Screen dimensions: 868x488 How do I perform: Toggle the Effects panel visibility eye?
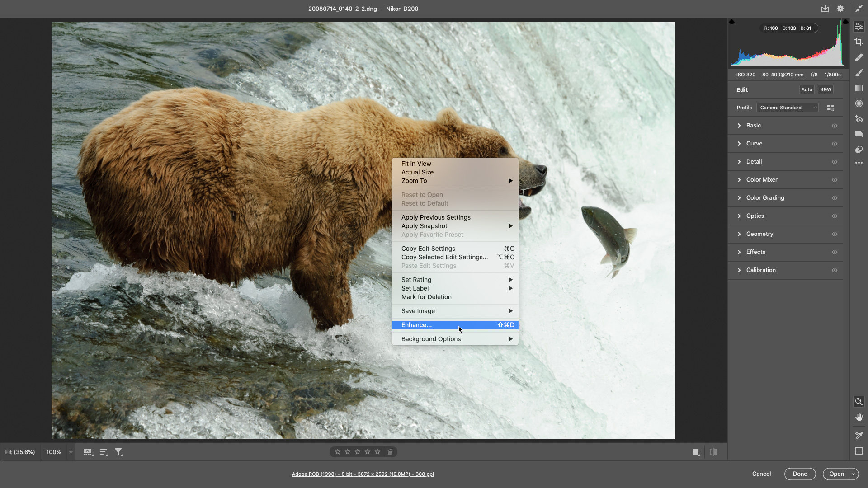pyautogui.click(x=834, y=252)
